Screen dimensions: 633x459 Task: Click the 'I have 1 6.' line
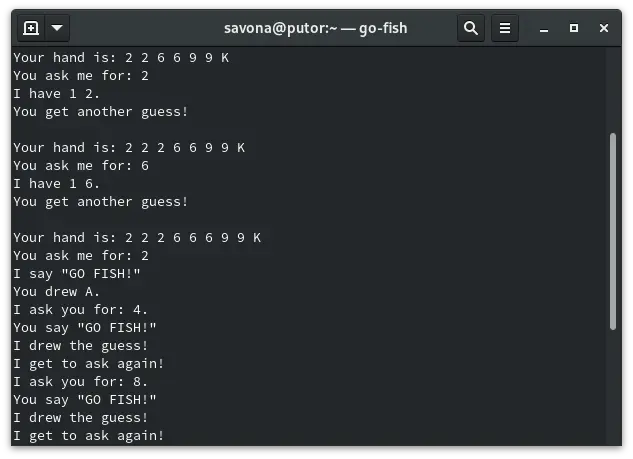click(56, 183)
